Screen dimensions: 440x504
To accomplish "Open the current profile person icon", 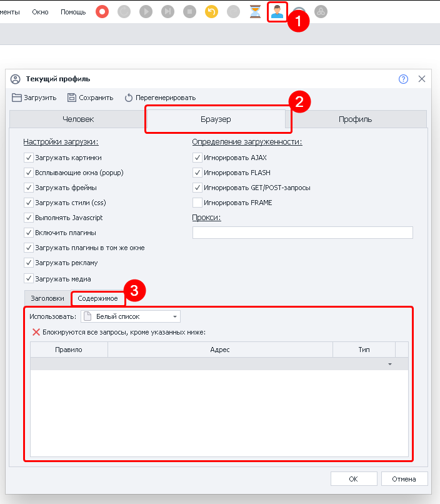I will 277,12.
